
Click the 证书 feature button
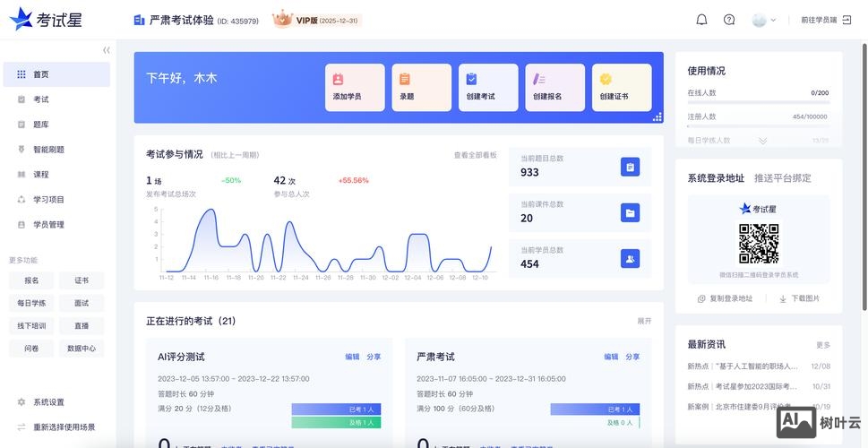pos(82,280)
